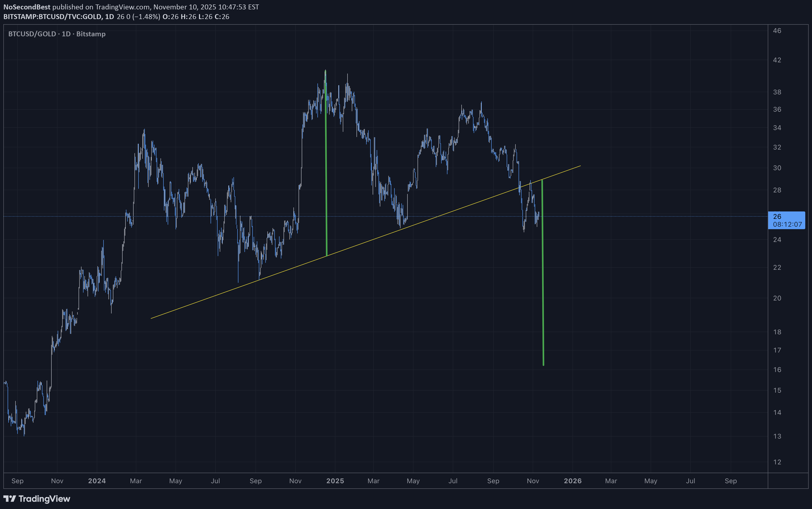
Task: Click the 20 price level on scale
Action: click(777, 298)
